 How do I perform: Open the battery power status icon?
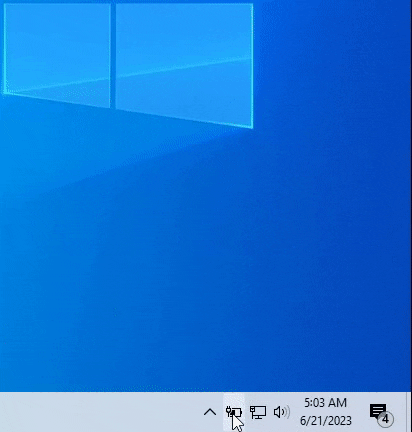234,412
